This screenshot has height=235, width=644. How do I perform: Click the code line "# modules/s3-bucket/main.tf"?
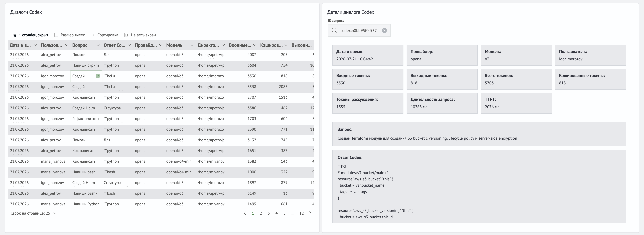[x=363, y=173]
